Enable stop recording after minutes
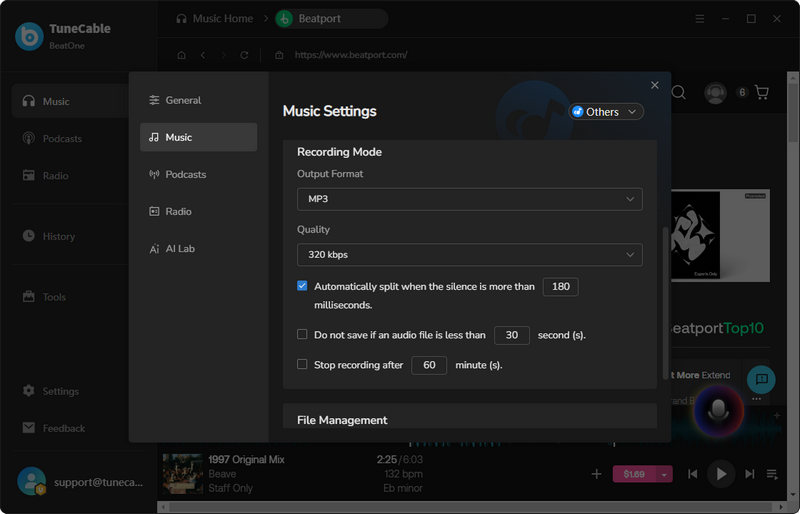The width and height of the screenshot is (800, 514). point(302,364)
